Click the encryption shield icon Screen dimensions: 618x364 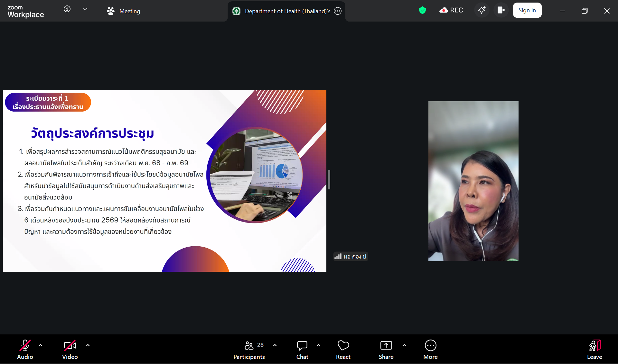422,10
